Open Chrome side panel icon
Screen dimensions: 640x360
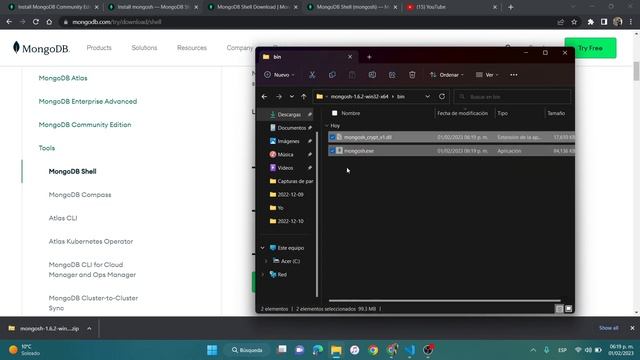pos(604,22)
